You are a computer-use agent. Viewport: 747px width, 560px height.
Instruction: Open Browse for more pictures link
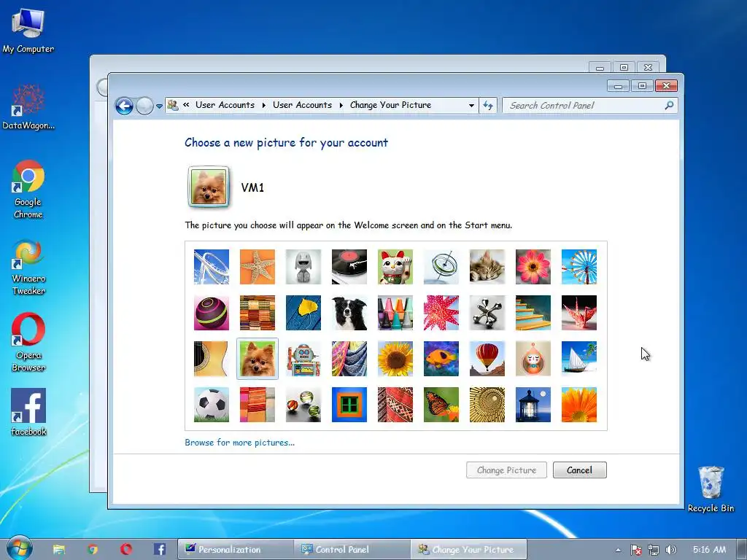pos(239,443)
